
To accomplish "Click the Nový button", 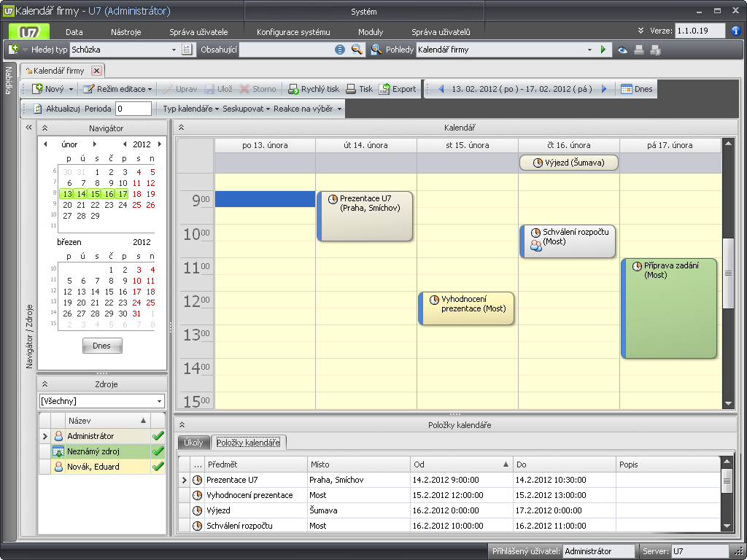I will (x=49, y=89).
